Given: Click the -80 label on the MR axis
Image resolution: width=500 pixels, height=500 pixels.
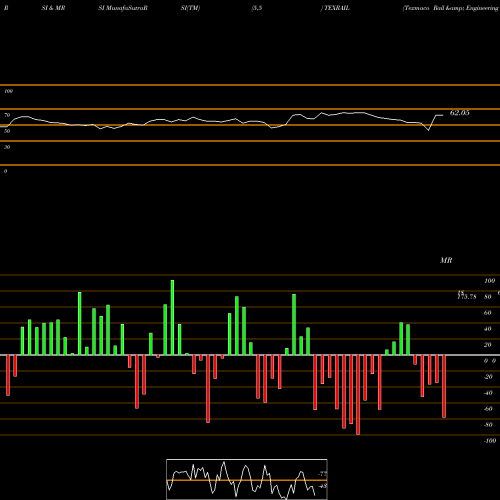Looking at the screenshot, I should pos(488,425).
